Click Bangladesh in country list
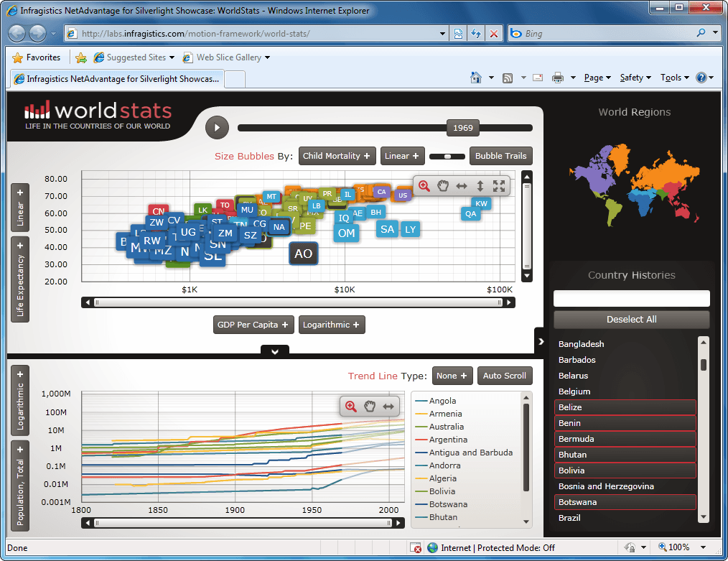Viewport: 728px width, 561px height. click(x=625, y=344)
